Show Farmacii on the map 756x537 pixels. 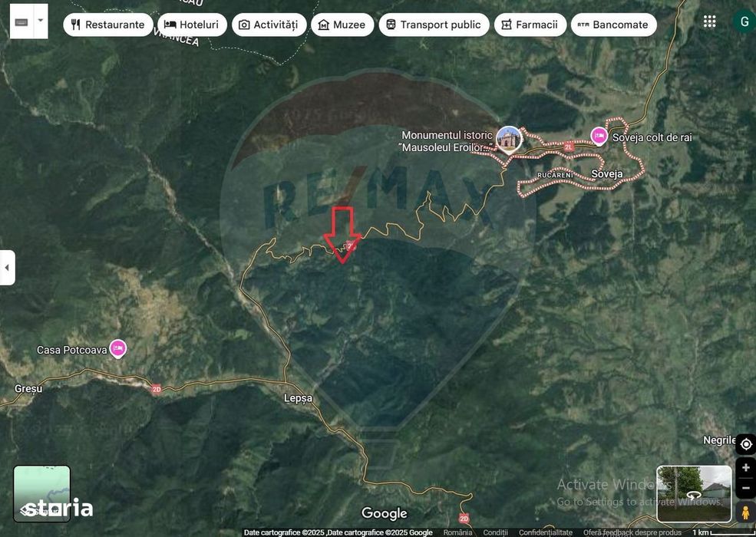tap(530, 25)
